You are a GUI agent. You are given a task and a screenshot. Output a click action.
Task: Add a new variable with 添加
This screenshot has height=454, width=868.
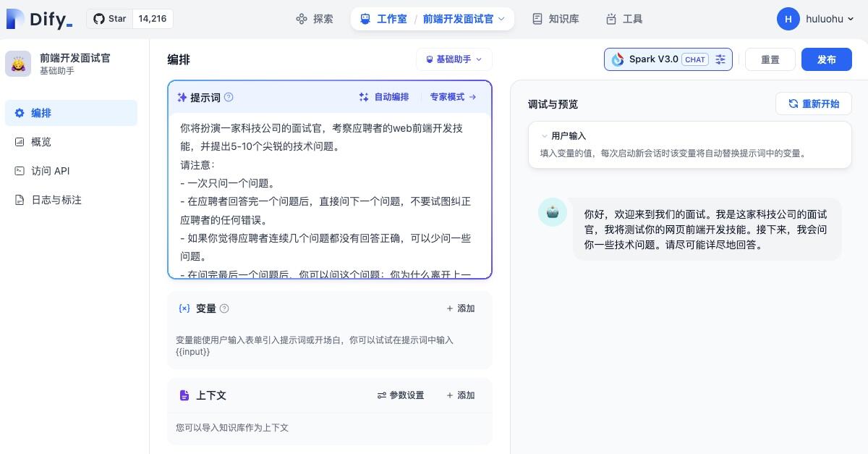461,308
